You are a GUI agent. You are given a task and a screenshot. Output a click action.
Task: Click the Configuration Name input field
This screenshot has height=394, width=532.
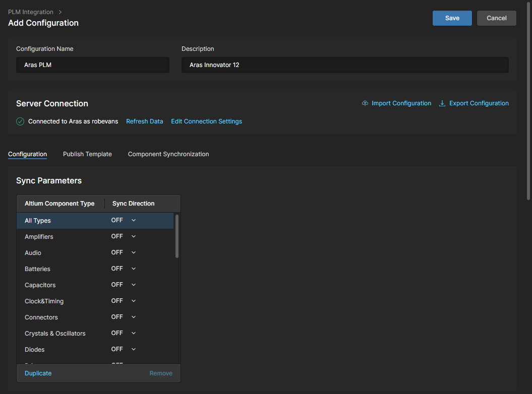(x=93, y=65)
